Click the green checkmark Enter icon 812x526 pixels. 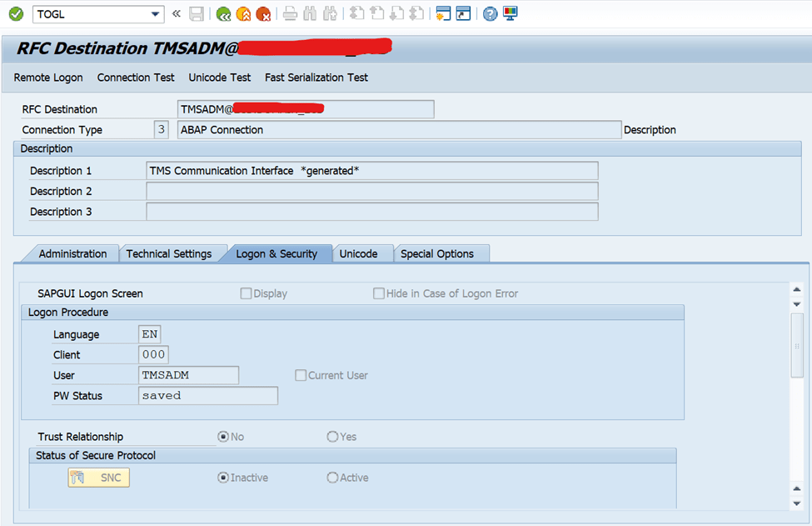pyautogui.click(x=16, y=14)
